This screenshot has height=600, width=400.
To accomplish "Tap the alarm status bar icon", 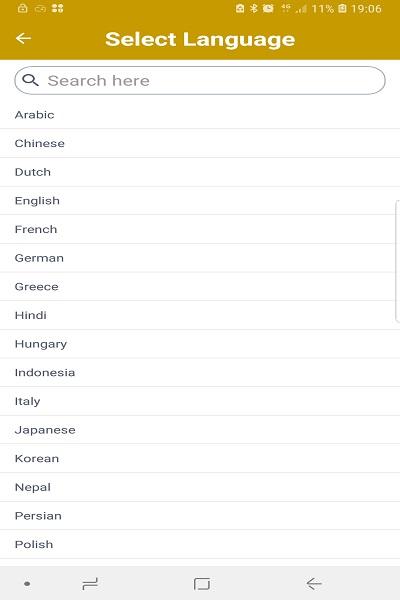I will (268, 8).
